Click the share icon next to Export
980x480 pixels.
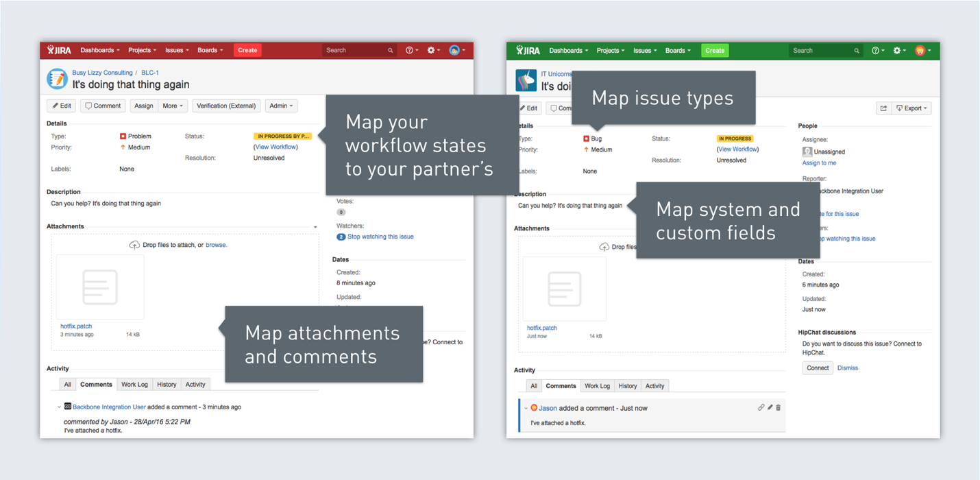(x=884, y=108)
